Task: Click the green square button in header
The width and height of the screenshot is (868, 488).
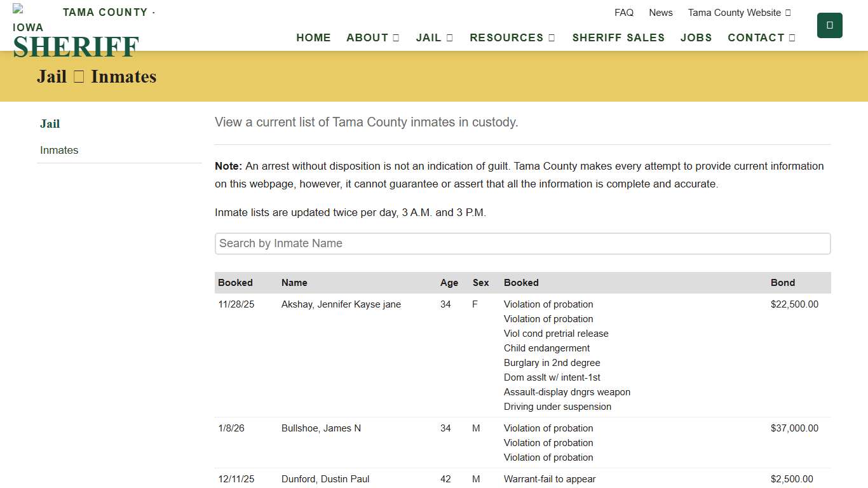Action: (x=829, y=25)
